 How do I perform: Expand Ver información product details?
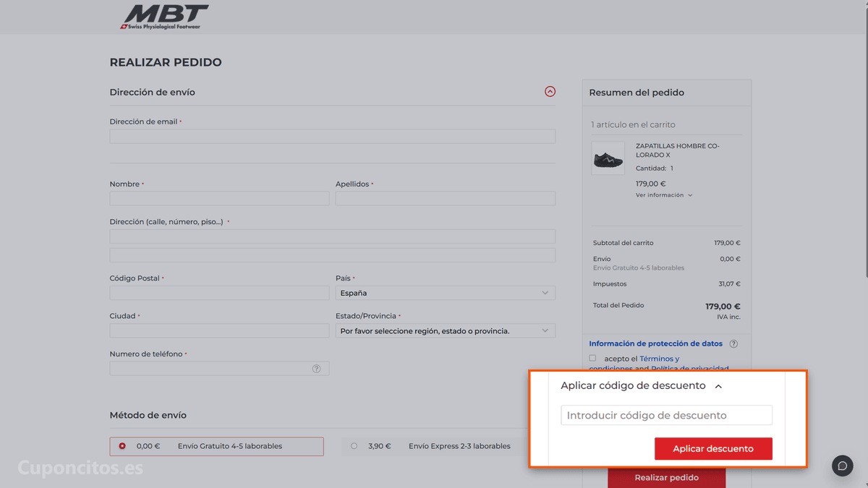[x=664, y=195]
